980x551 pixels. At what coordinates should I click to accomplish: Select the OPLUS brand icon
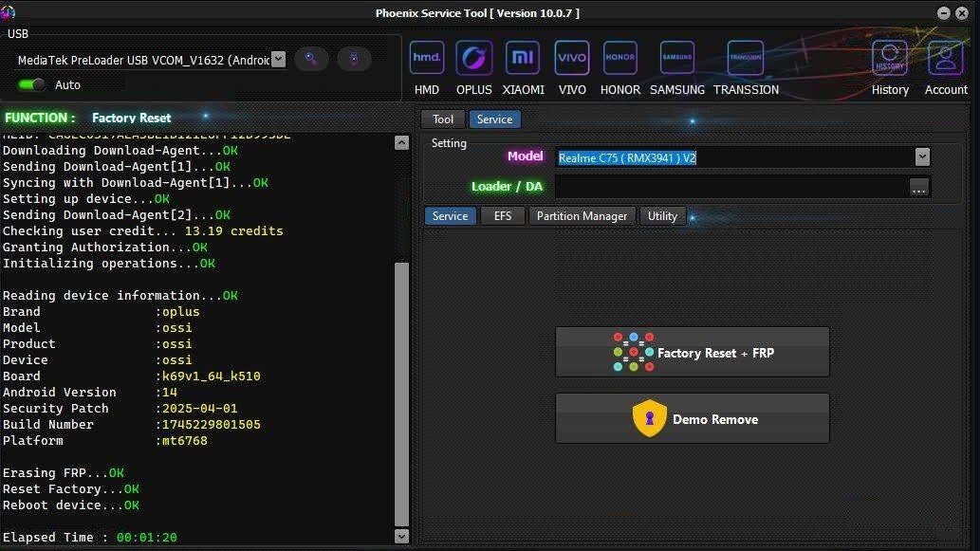(x=473, y=58)
